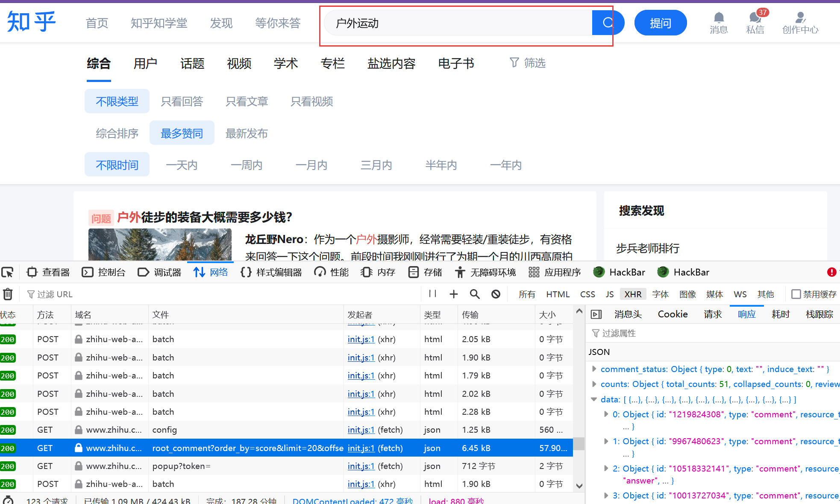Toggle the WS request filter
Screen dimensions: 840x504
[740, 294]
